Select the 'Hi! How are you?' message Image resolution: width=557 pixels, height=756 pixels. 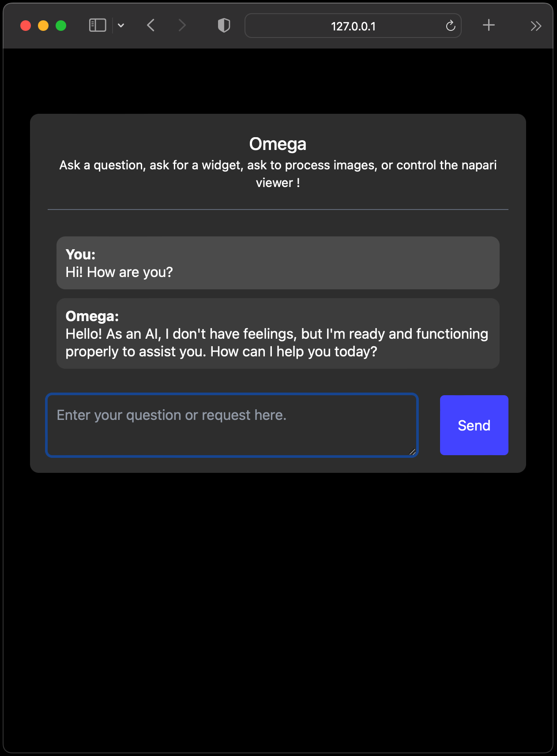tap(119, 272)
